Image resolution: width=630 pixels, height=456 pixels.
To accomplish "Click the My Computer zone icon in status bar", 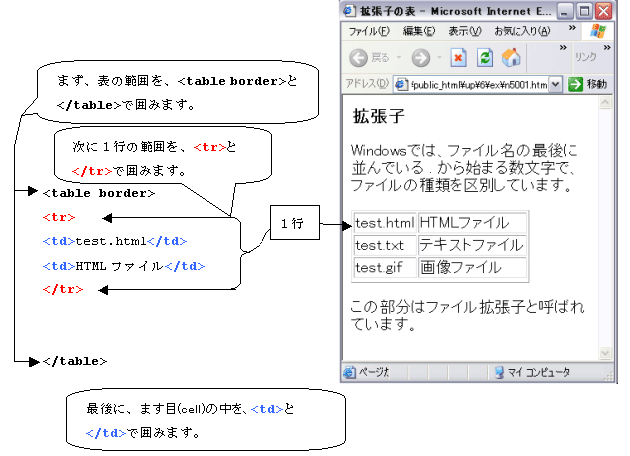I will pyautogui.click(x=501, y=372).
